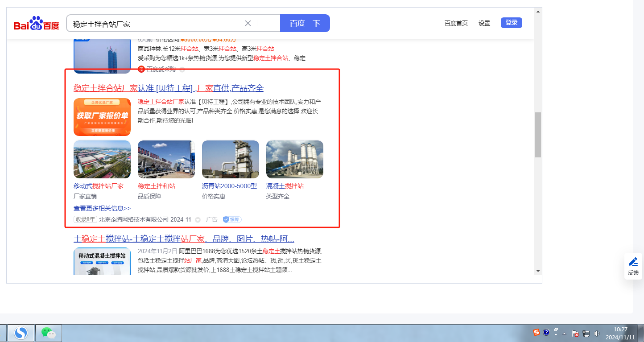Viewport: 644px width, 342px height.
Task: Click the 登录 login button
Action: point(511,23)
